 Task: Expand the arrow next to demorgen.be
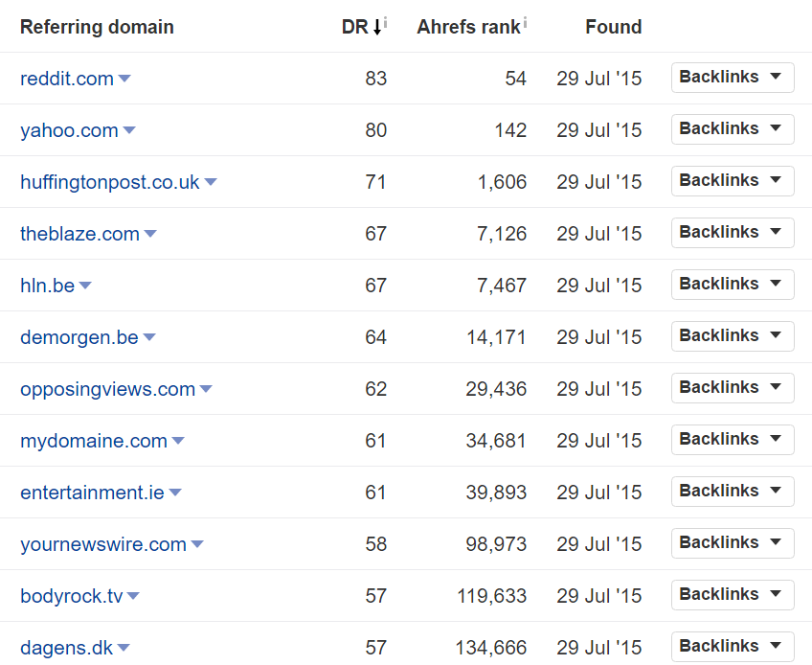click(149, 337)
